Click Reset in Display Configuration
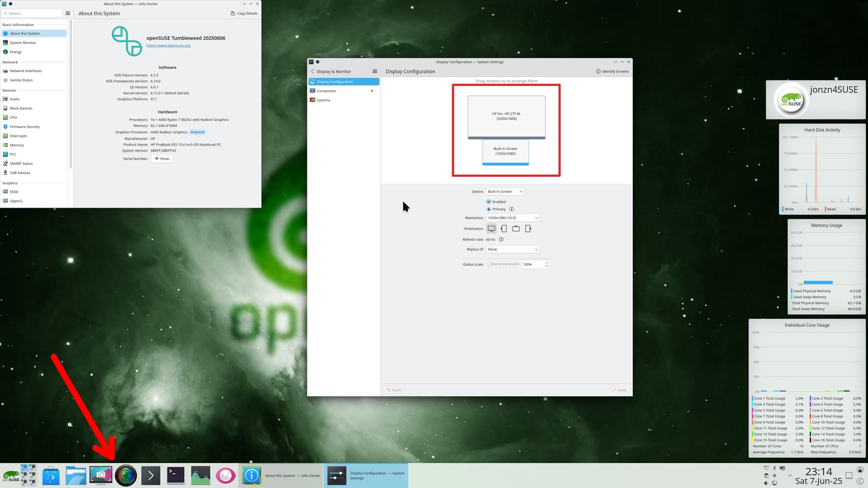The height and width of the screenshot is (488, 868). [394, 390]
